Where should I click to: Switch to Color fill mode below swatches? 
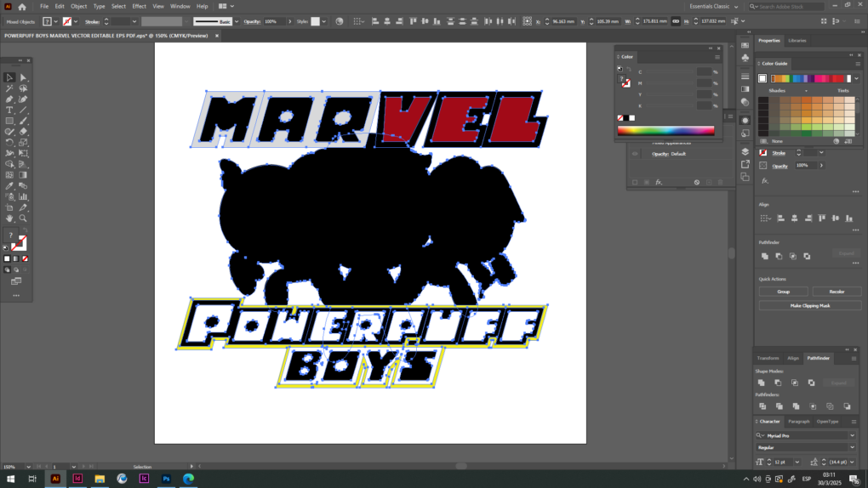[x=7, y=259]
